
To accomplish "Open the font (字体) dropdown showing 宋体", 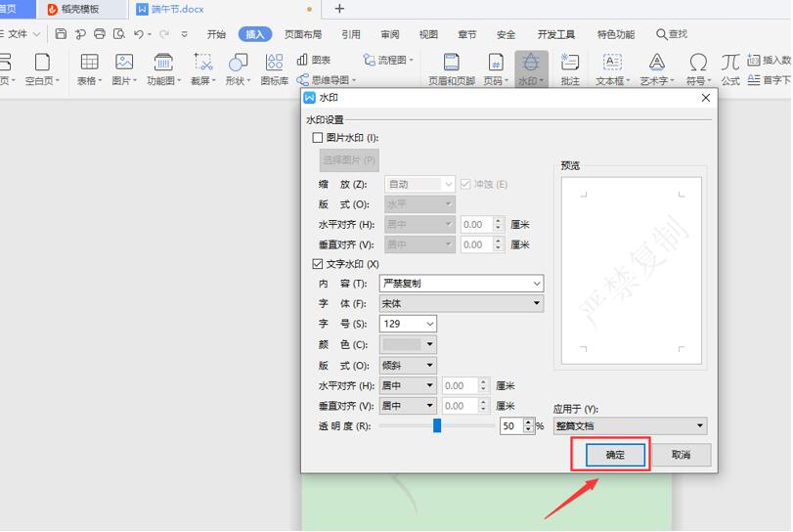I will point(537,304).
